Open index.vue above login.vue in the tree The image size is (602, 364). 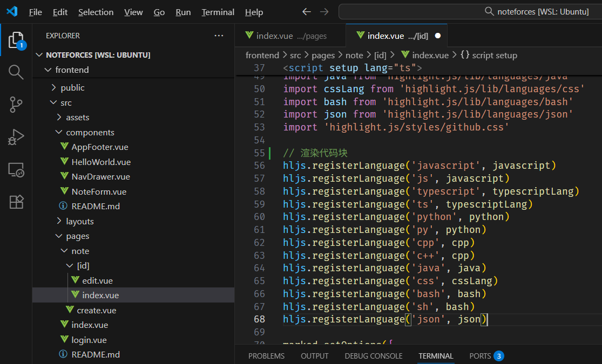90,325
